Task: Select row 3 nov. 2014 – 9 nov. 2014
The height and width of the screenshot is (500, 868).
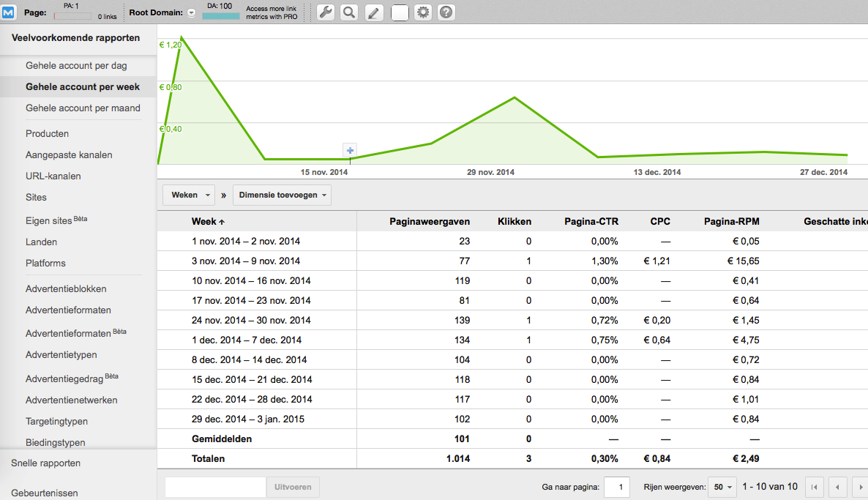Action: coord(512,261)
